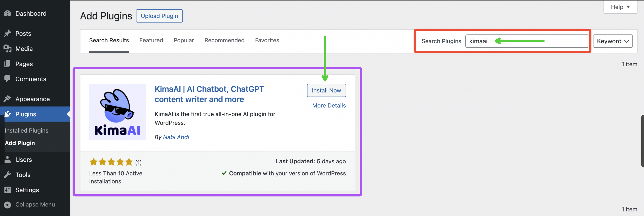Click the Posts pushpin icon
644x216 pixels.
(x=8, y=34)
